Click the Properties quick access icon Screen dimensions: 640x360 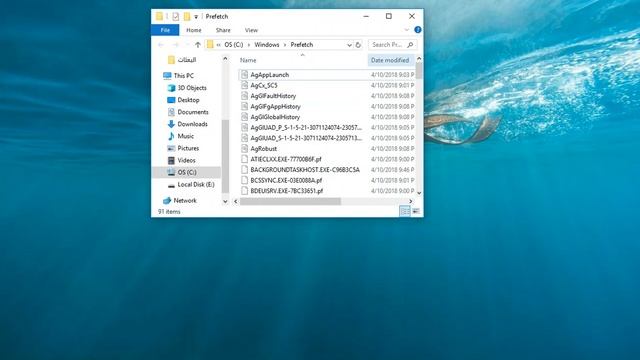pyautogui.click(x=176, y=16)
